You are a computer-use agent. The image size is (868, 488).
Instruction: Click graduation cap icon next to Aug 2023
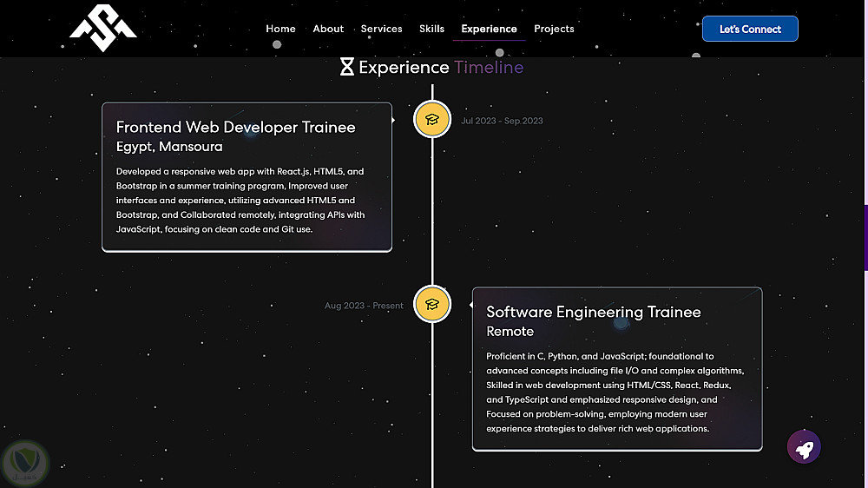click(x=432, y=304)
